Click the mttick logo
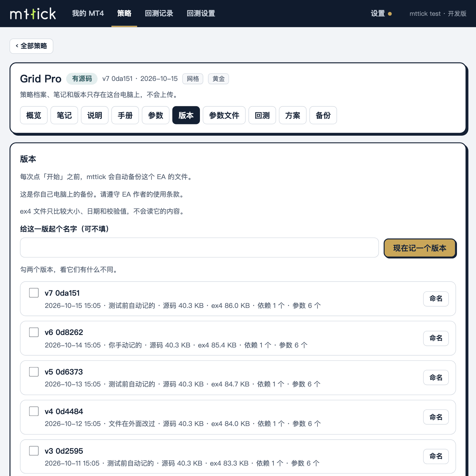This screenshot has width=476, height=476. (33, 14)
